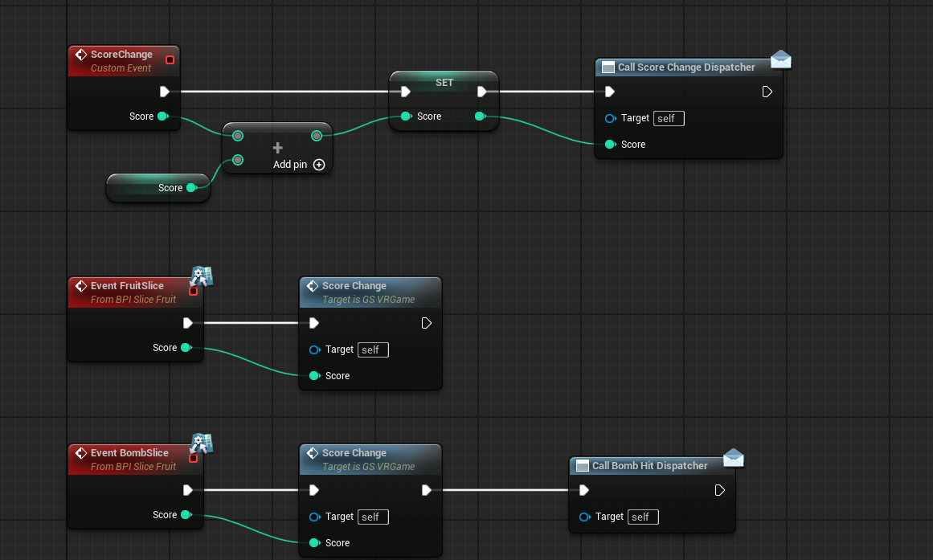This screenshot has width=933, height=560.
Task: Click Call Score Change Dispatcher exec output pin
Action: click(x=767, y=92)
